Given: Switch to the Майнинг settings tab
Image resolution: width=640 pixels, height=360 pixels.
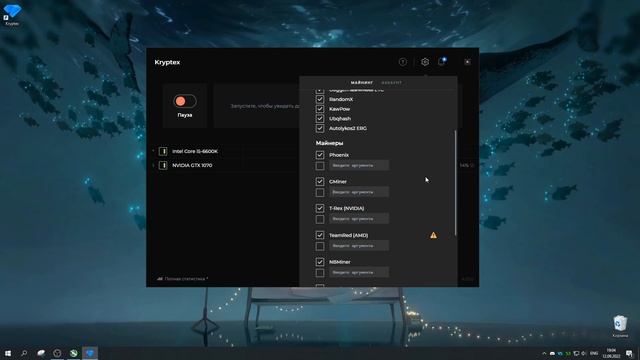Looking at the screenshot, I should tap(362, 83).
